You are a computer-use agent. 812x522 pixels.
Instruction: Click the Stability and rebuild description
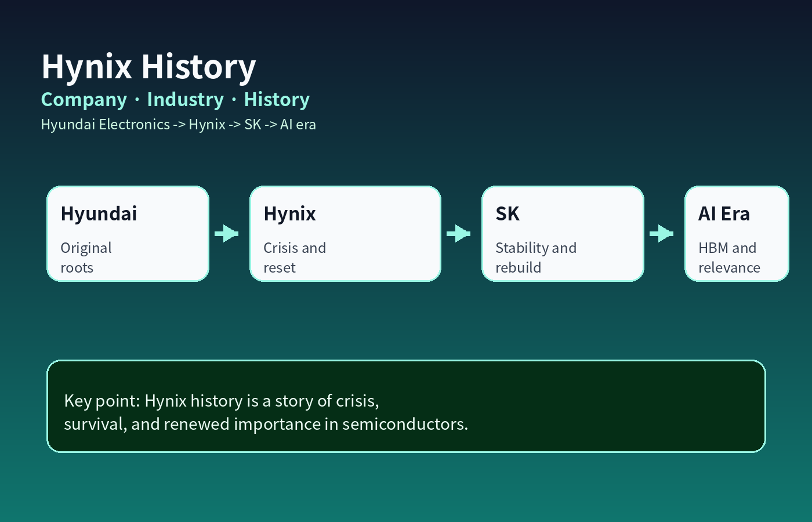(536, 258)
